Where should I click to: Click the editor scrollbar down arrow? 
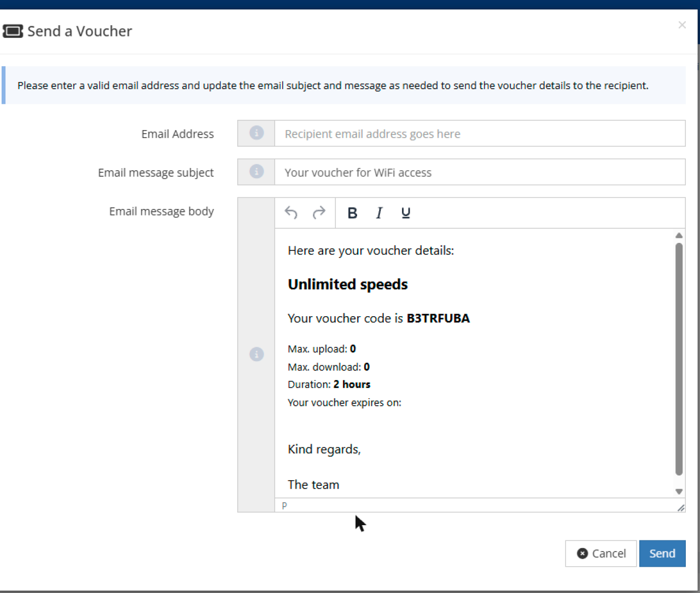tap(679, 491)
